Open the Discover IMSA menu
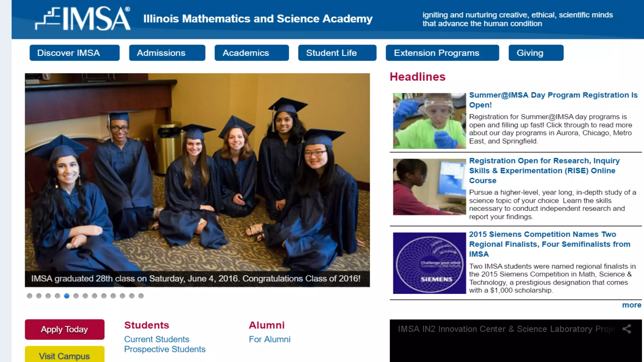The height and width of the screenshot is (362, 644). (75, 53)
